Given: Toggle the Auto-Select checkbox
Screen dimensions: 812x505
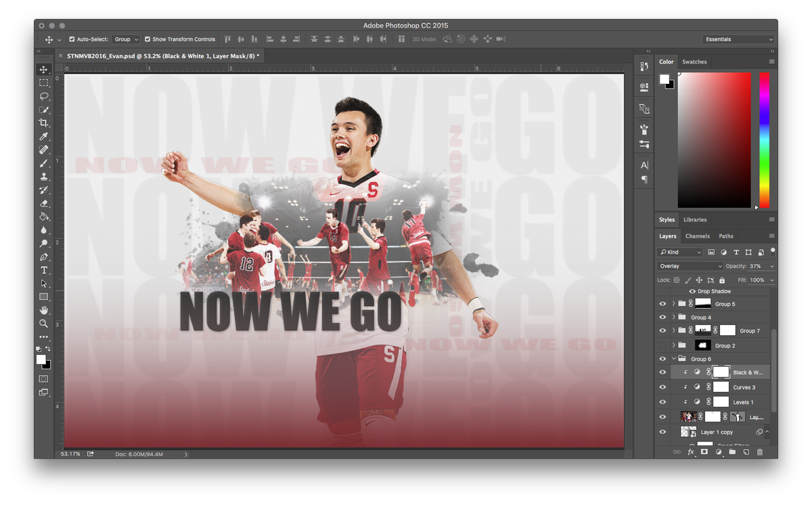Looking at the screenshot, I should click(72, 39).
